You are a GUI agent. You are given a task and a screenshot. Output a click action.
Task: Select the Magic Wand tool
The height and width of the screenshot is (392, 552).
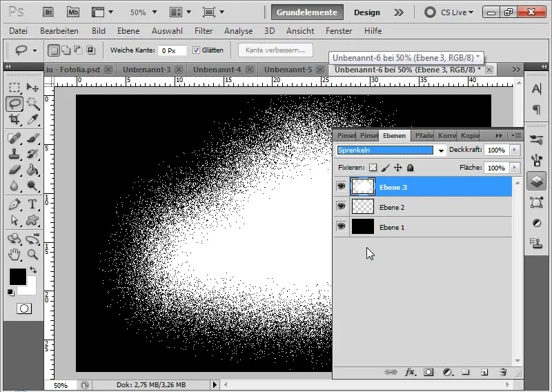tap(32, 104)
